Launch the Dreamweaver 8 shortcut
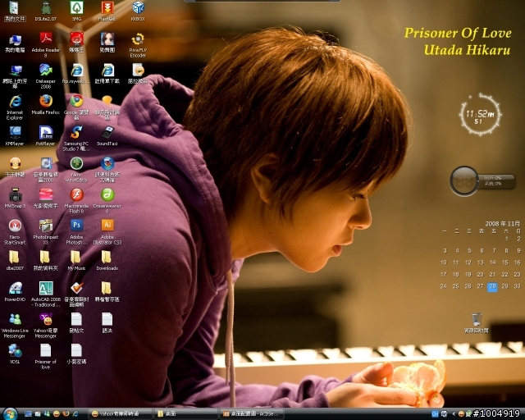This screenshot has height=420, width=525. (107, 201)
